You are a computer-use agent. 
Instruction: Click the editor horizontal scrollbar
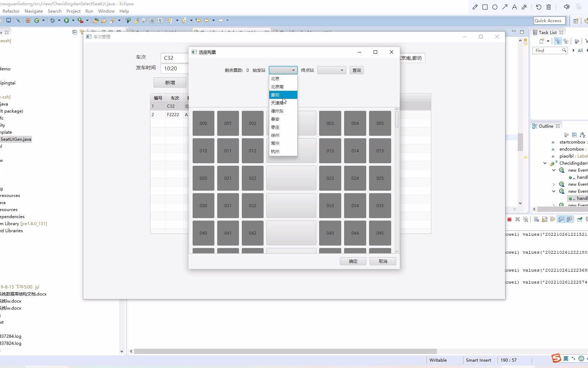coord(285,351)
